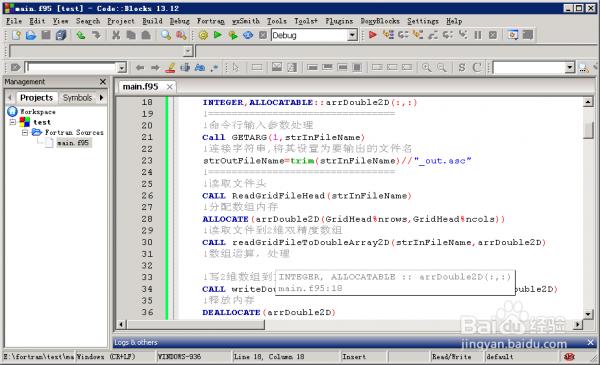Click the Build gear icon
Image resolution: width=600 pixels, height=365 pixels.
point(203,35)
